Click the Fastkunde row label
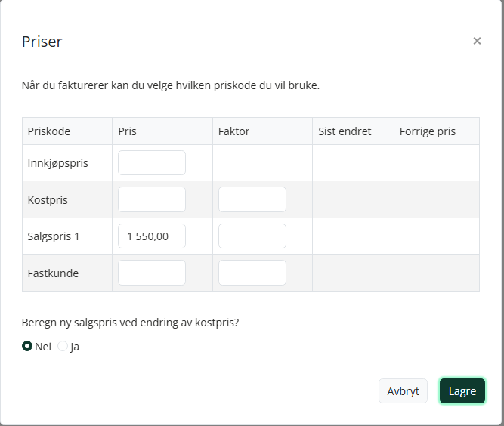The height and width of the screenshot is (426, 504). point(53,273)
